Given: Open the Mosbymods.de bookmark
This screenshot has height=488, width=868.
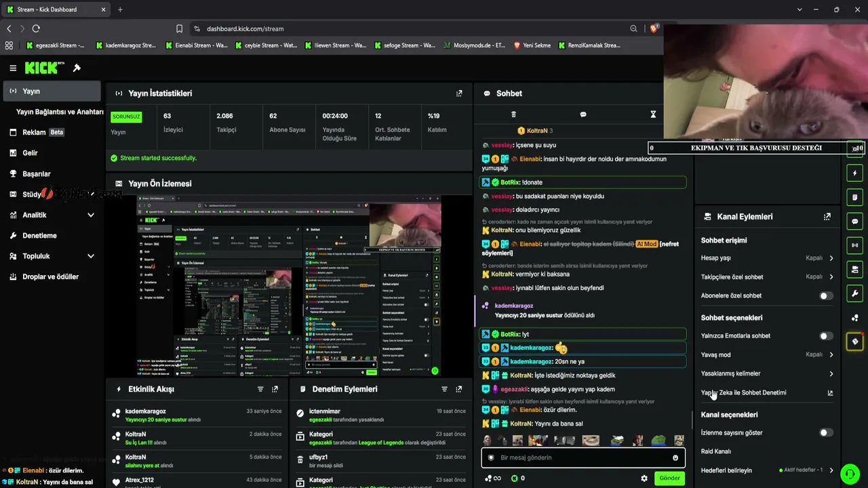Looking at the screenshot, I should (x=475, y=45).
